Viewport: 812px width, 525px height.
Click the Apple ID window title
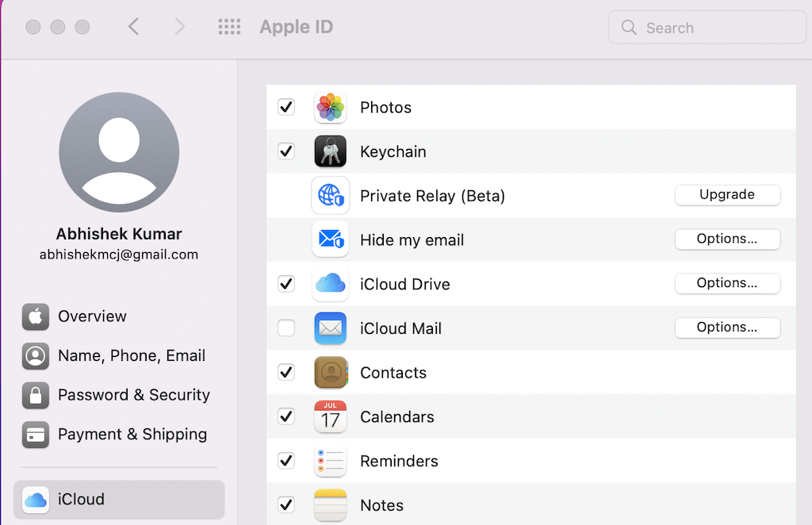point(297,27)
